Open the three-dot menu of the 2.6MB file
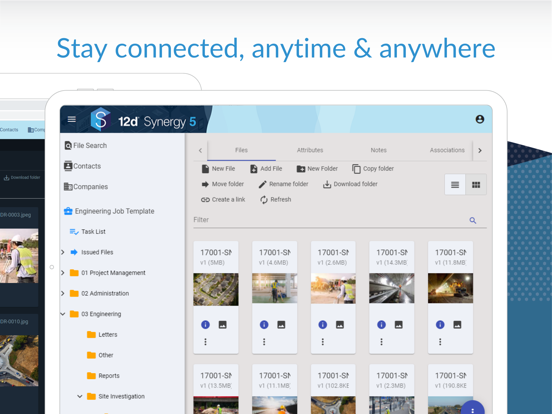Viewport: 552px width, 414px height. (322, 341)
